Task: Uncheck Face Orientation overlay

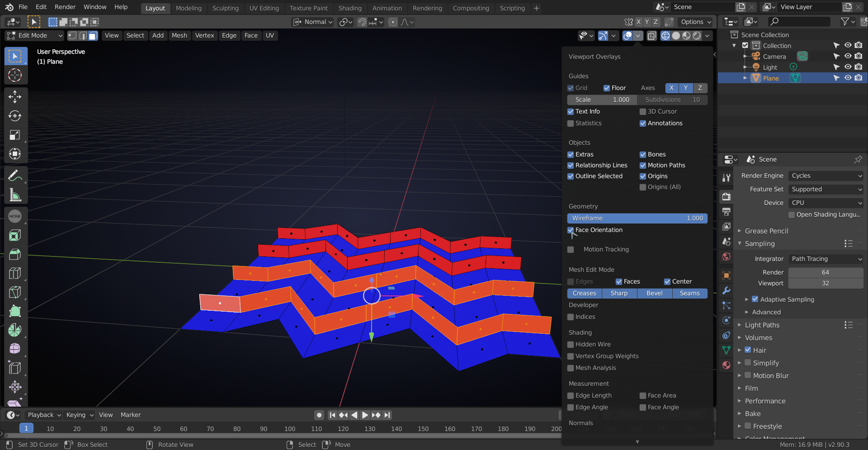Action: click(571, 230)
